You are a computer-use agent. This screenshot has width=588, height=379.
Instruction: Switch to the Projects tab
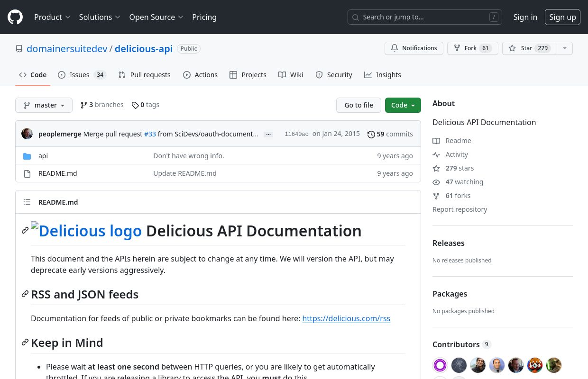pyautogui.click(x=248, y=75)
